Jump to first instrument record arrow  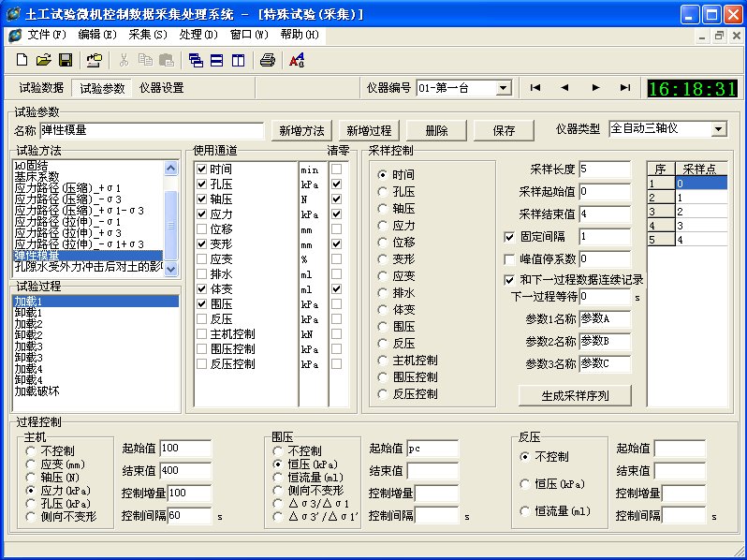(x=535, y=88)
